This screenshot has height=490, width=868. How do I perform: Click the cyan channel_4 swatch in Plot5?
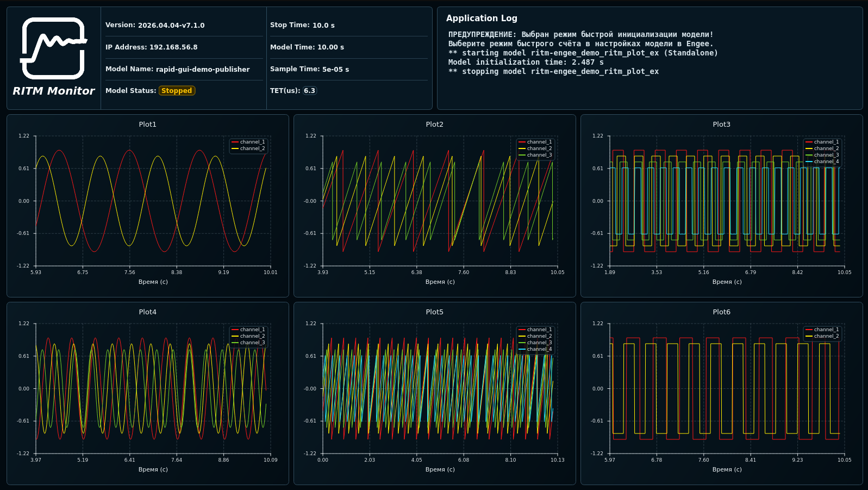[x=522, y=349]
